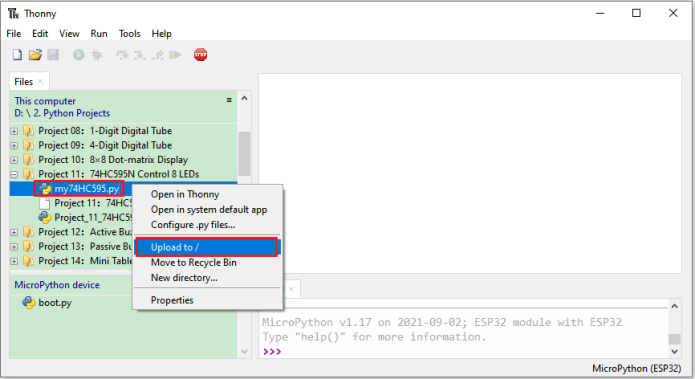
Task: Close the Files tab with its x
Action: [40, 81]
